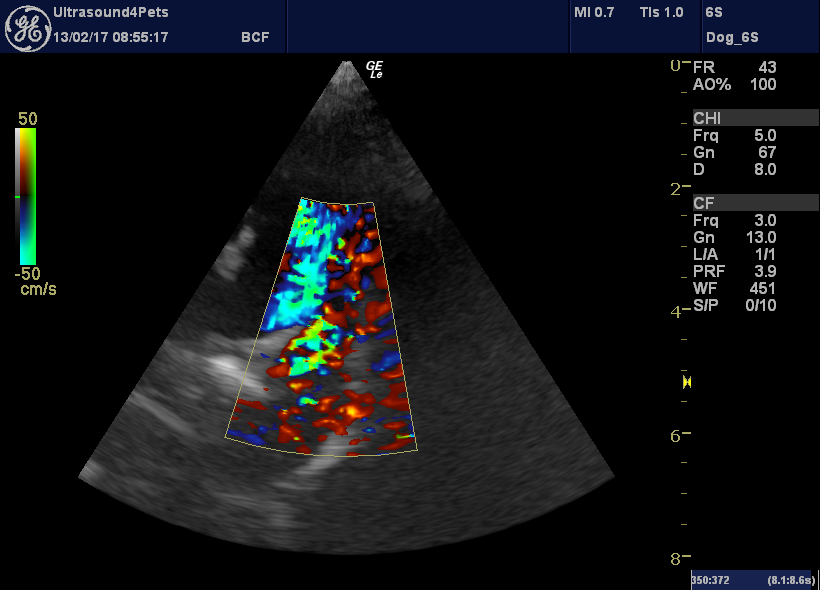Screen dimensions: 820x590
Task: Click the cine time readout (8.1:8.6s)
Action: tap(791, 580)
